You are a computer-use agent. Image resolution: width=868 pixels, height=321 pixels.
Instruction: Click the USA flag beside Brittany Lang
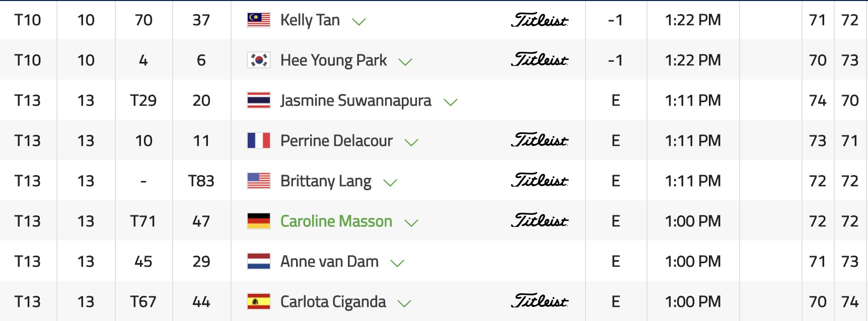259,181
